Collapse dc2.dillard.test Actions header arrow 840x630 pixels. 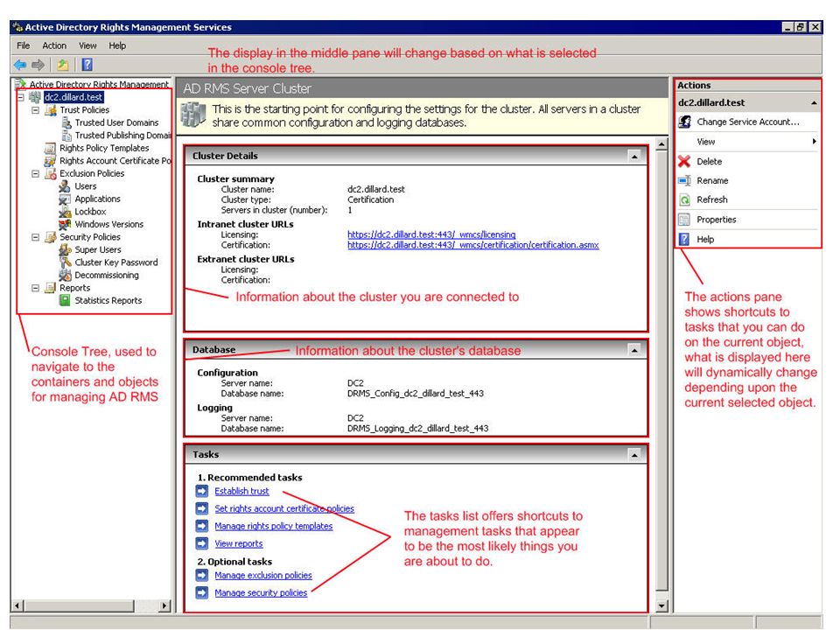(x=814, y=103)
